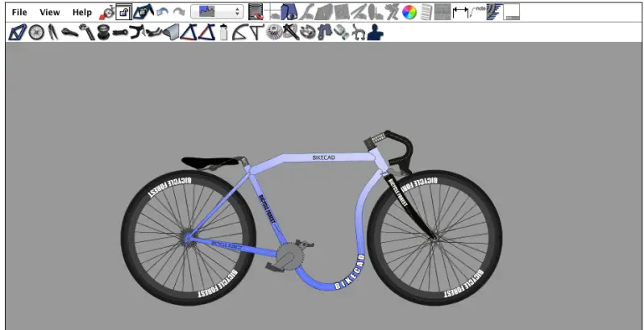
Task: Open the rainbow color wheel
Action: point(409,12)
